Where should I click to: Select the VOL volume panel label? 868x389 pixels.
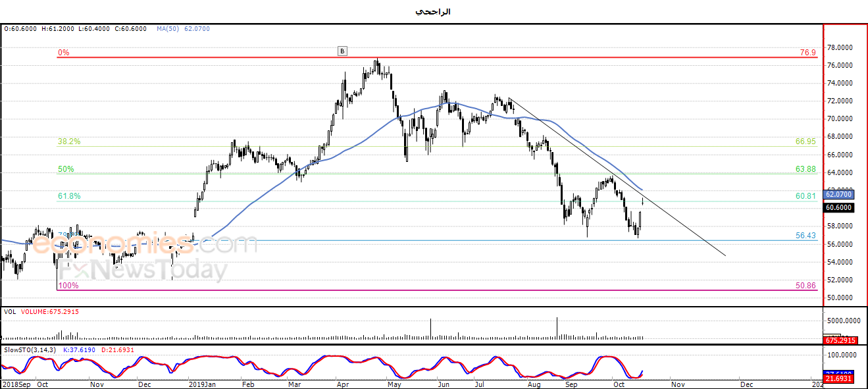tap(9, 311)
